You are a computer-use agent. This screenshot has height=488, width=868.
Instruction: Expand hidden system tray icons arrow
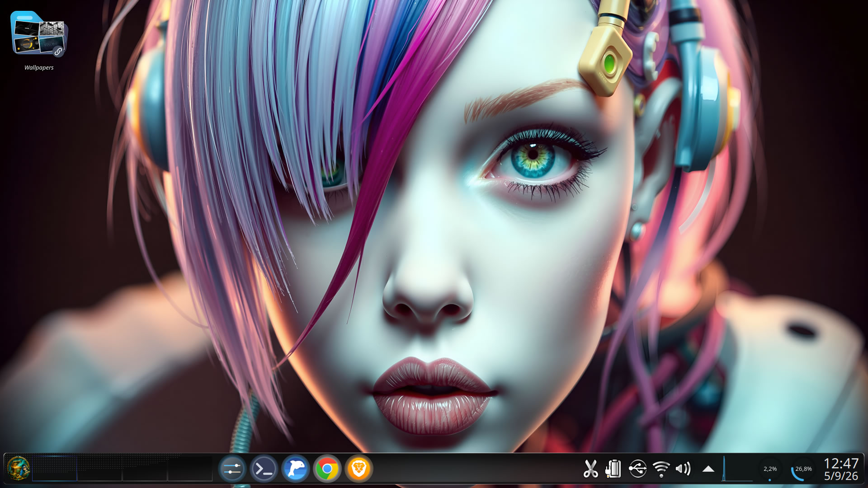[708, 469]
